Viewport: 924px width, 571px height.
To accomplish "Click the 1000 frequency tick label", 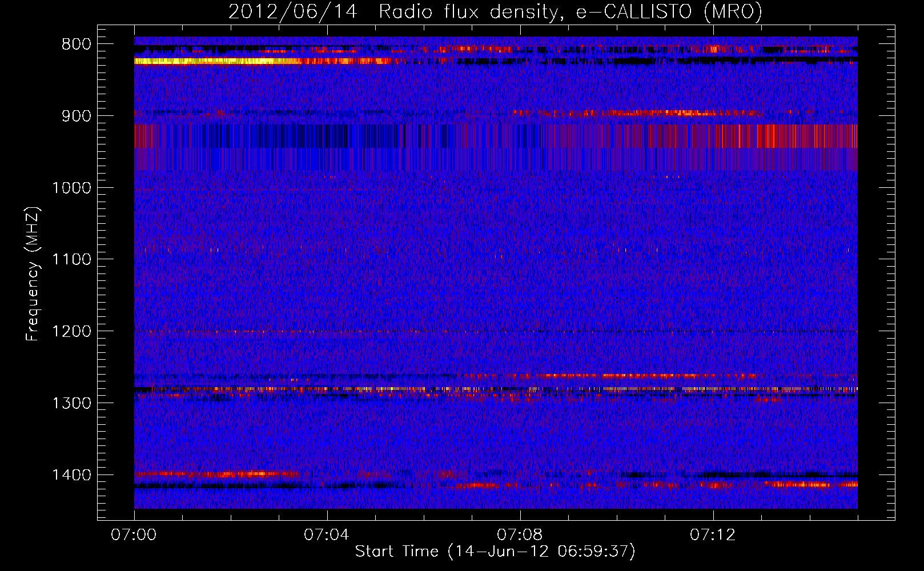I will pyautogui.click(x=71, y=188).
